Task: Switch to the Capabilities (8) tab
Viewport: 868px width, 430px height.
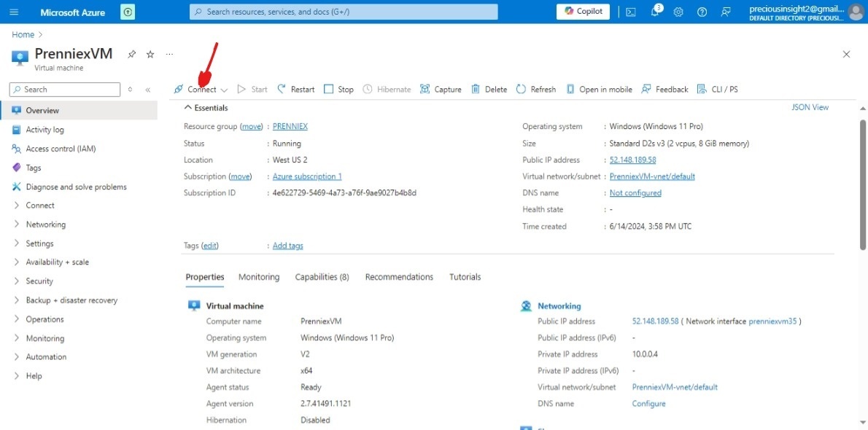Action: [322, 277]
